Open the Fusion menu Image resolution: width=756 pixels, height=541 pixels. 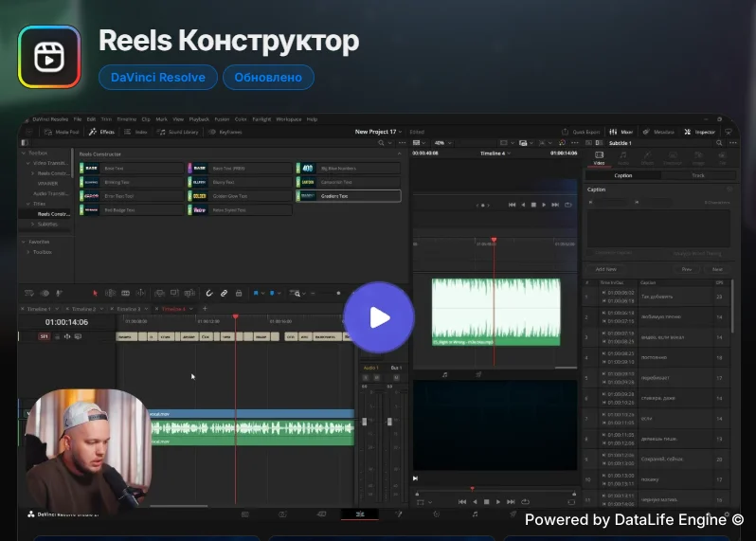(x=222, y=119)
